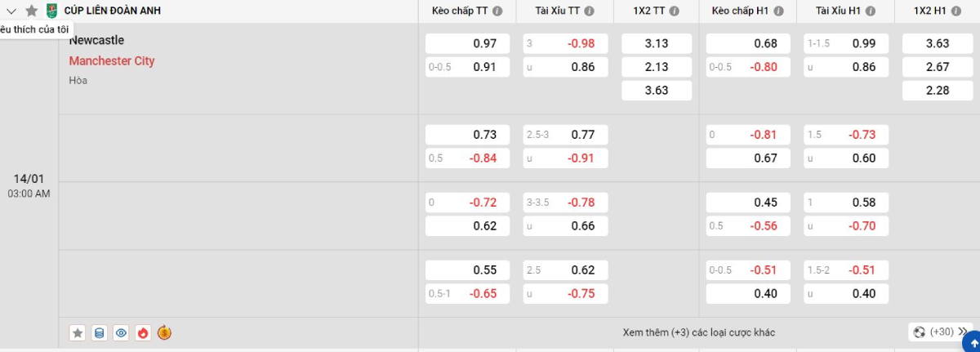The image size is (980, 352).
Task: Select 1X2 TT odds 2.13 for Manchester City
Action: click(656, 67)
